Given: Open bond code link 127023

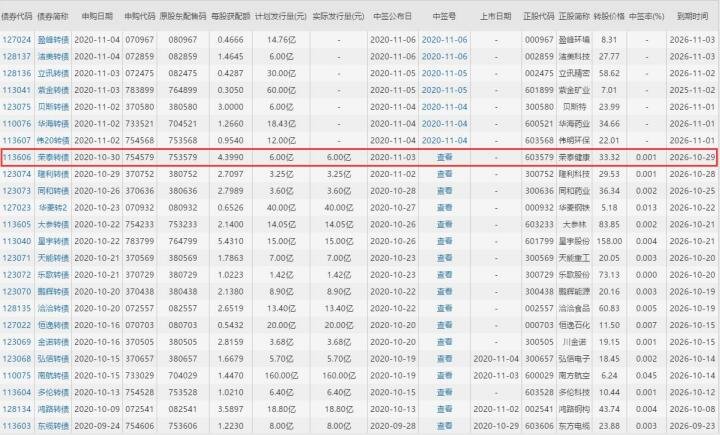Looking at the screenshot, I should click(17, 208).
